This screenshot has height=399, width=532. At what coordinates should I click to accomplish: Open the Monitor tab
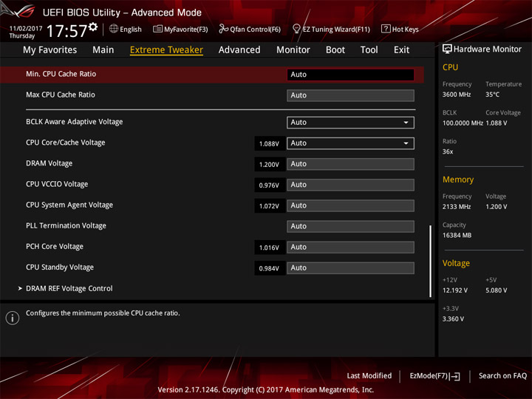pos(293,50)
